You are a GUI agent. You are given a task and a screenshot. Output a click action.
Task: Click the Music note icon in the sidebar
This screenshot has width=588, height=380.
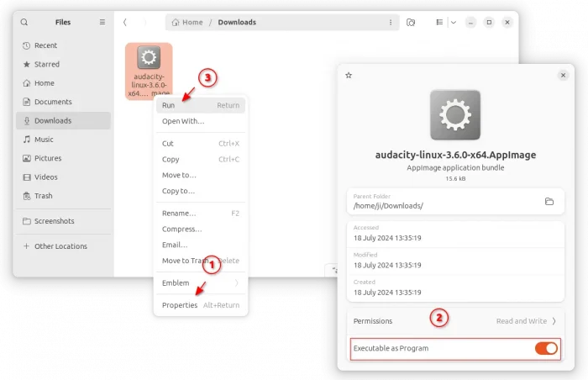[x=26, y=140]
